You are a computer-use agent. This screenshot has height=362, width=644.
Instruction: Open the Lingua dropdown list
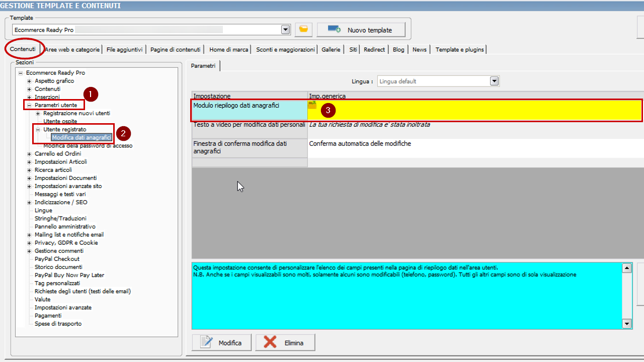tap(494, 81)
